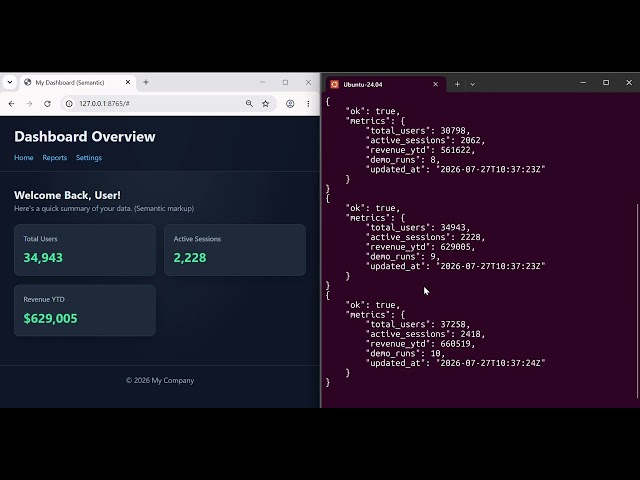The width and height of the screenshot is (640, 480).
Task: Click the terminal vertical scrollbar
Action: point(637,301)
